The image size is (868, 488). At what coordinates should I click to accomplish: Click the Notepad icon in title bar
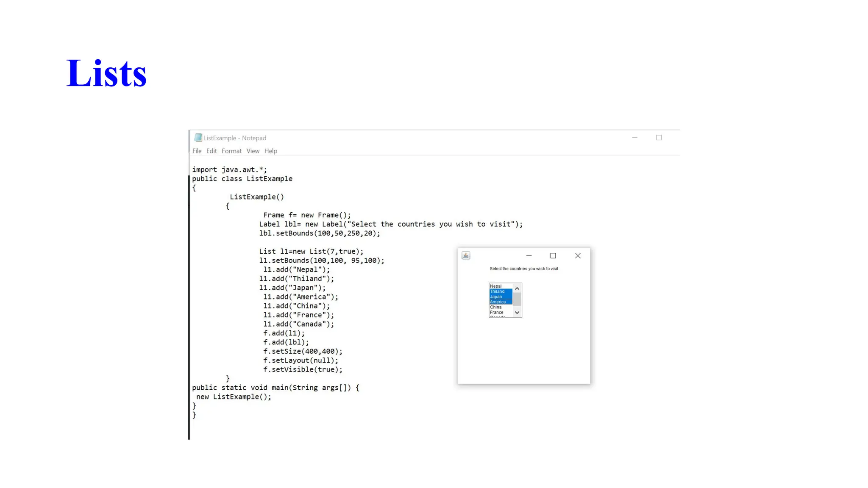pyautogui.click(x=198, y=138)
